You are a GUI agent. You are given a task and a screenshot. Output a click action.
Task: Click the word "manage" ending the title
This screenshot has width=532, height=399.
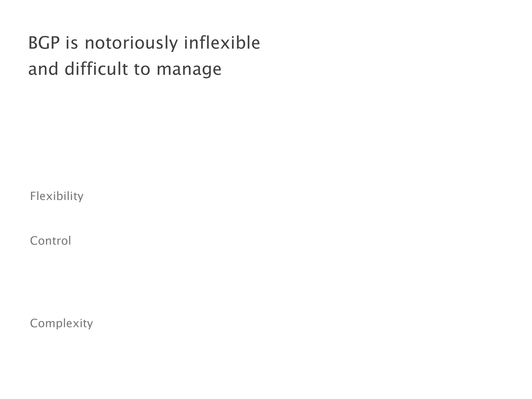[x=189, y=69]
